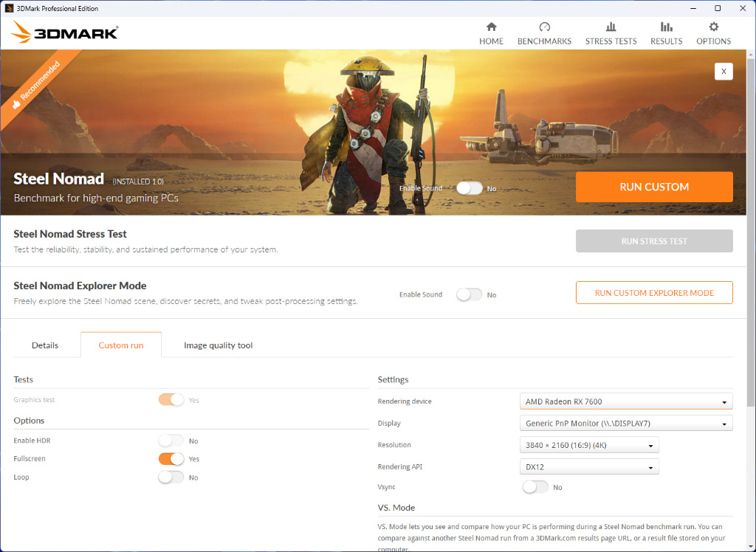
Task: Click the RUN CUSTOM button
Action: [x=654, y=187]
